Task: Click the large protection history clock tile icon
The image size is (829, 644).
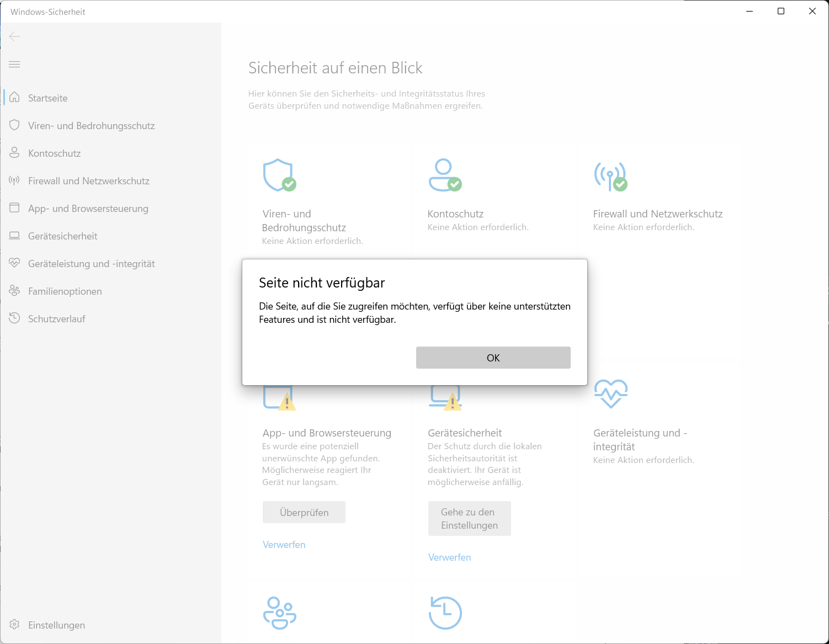Action: (445, 613)
